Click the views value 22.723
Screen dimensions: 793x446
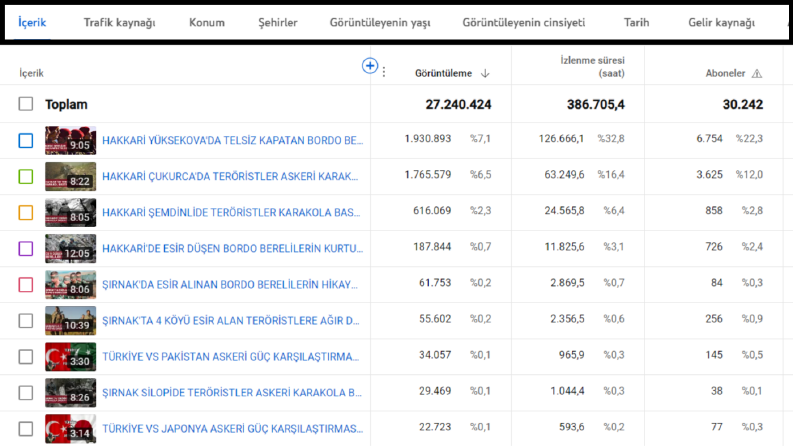(x=435, y=427)
